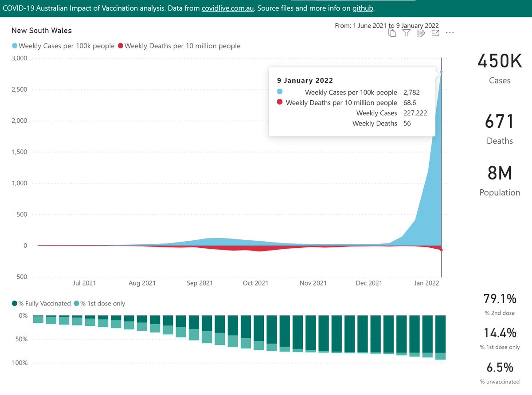The image size is (532, 395).
Task: Click the Weekly Cases 227,222 tooltip row
Action: point(391,113)
